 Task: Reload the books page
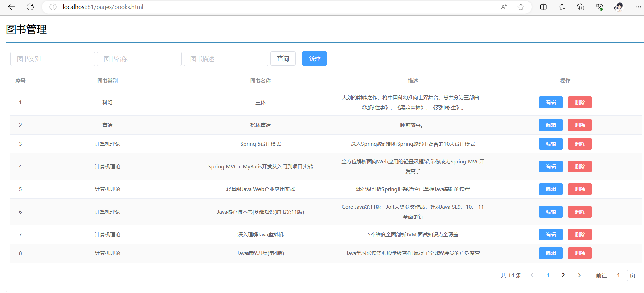30,7
